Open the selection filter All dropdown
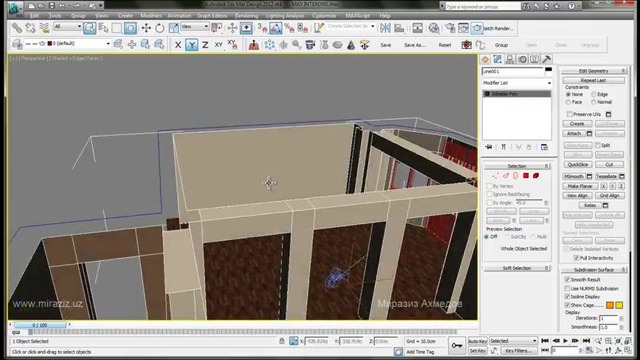 (68, 27)
